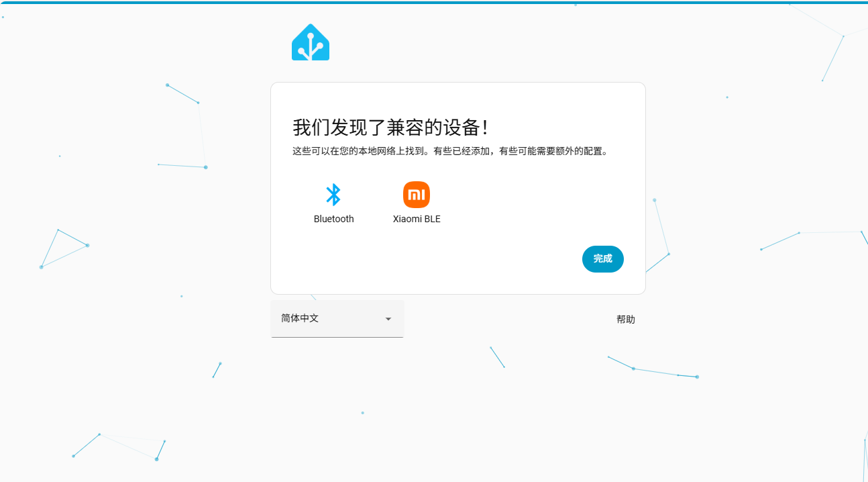Click the triangle shape in the left background
Screen dimensions: 868x482
pyautogui.click(x=62, y=247)
